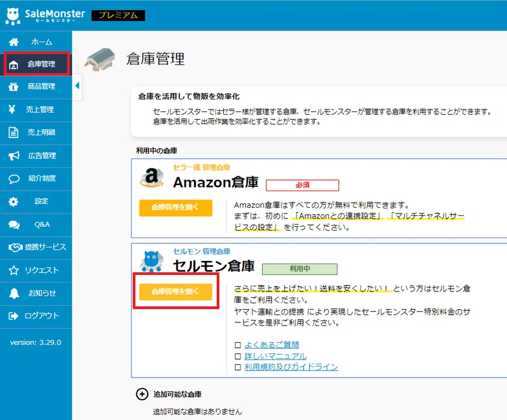Click the 必須 label badge
Viewport: 507px width, 420px height.
click(302, 185)
